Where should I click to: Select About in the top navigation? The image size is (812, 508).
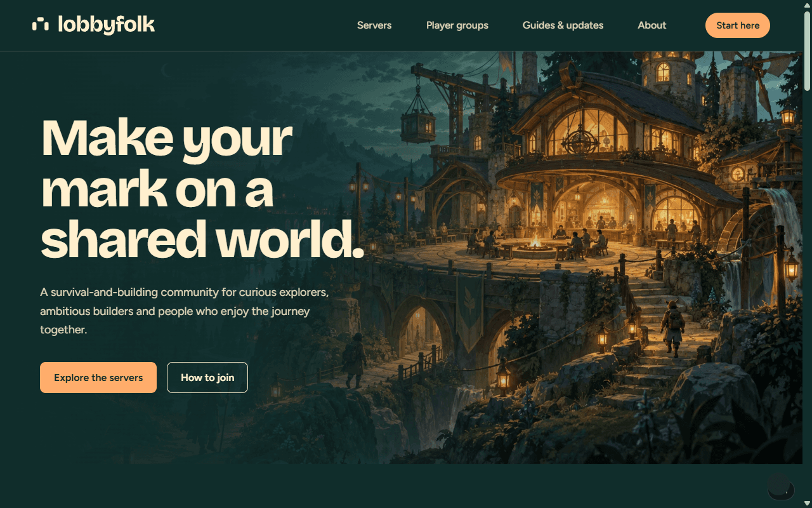[652, 25]
